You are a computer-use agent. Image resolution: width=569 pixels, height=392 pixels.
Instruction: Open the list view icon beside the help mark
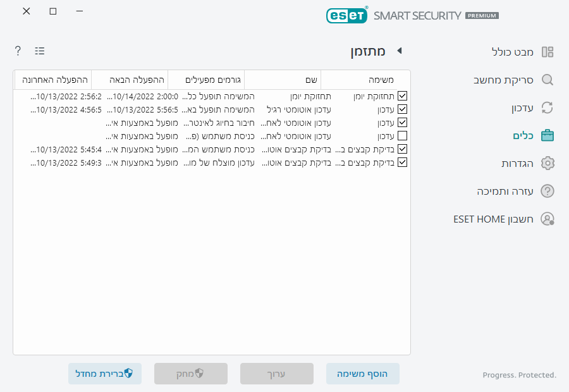[x=39, y=51]
